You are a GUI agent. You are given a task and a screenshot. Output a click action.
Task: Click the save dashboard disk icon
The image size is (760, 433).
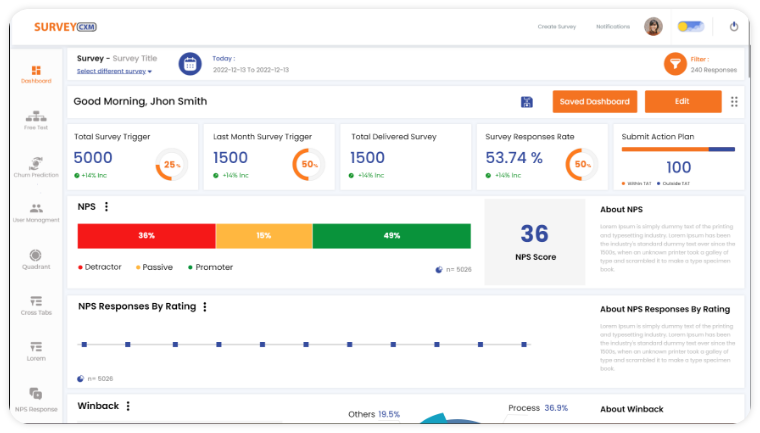pyautogui.click(x=527, y=102)
